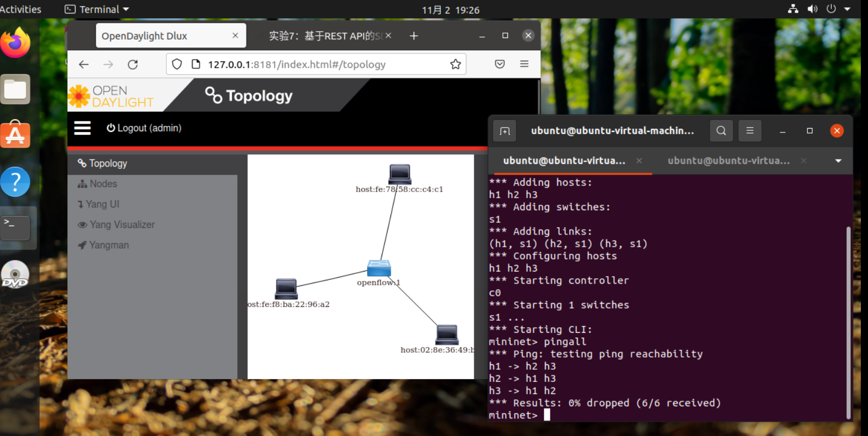The image size is (868, 436).
Task: Toggle the OpenDaylight hamburger sidebar menu
Action: 83,128
